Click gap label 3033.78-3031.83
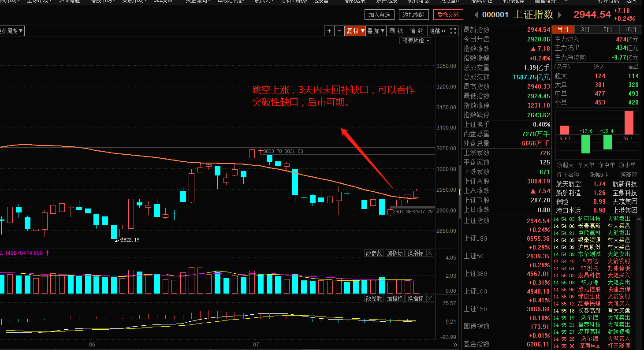 (x=284, y=151)
